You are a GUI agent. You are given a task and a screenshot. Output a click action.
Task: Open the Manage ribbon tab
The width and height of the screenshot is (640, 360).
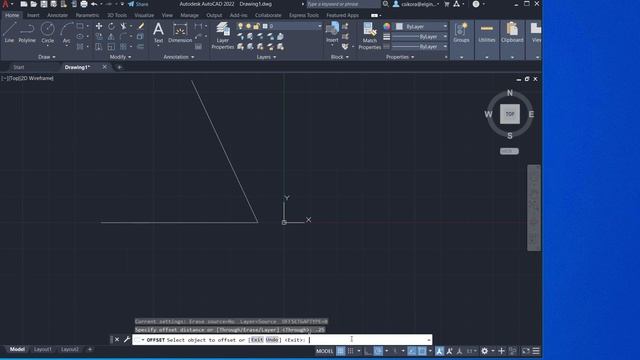click(189, 15)
